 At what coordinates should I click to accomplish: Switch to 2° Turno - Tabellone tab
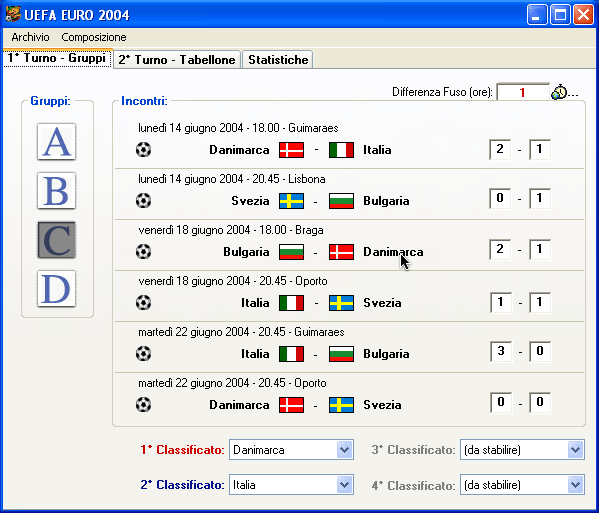pos(177,60)
